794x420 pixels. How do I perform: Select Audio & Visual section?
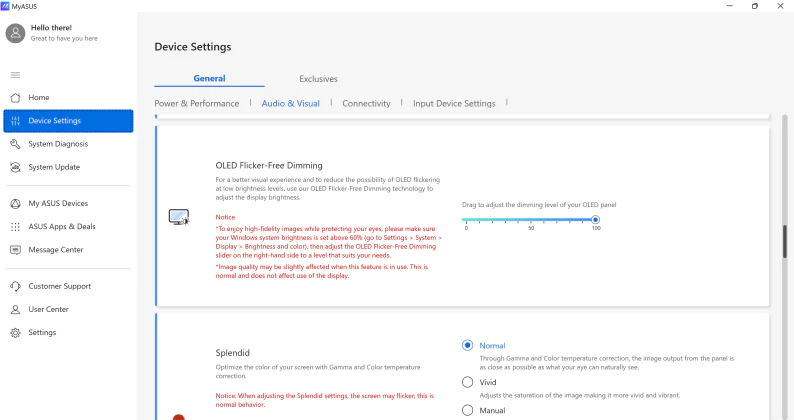(291, 103)
